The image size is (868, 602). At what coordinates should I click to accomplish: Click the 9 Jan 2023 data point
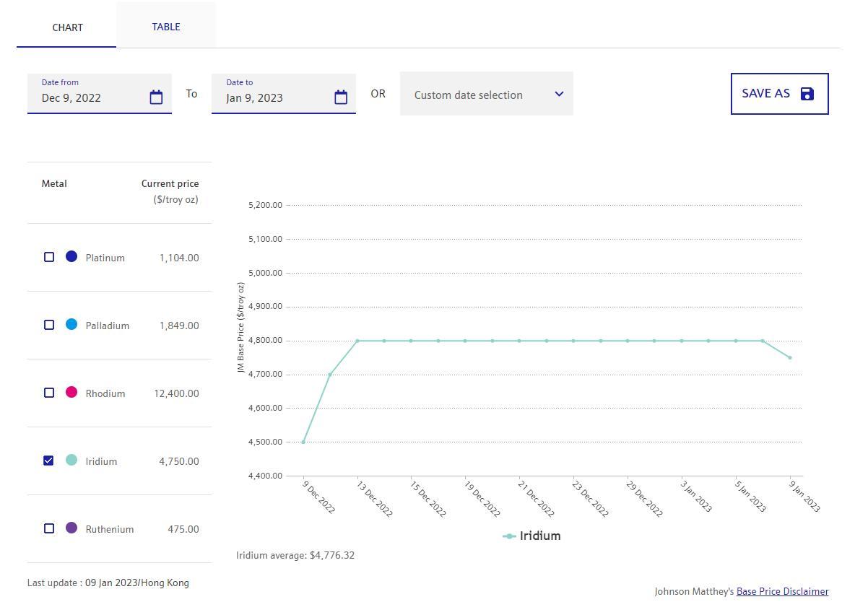point(789,358)
